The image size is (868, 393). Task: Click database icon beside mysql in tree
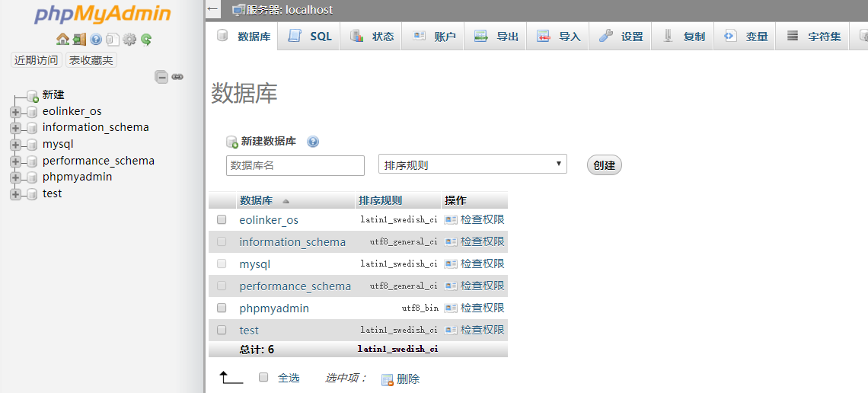coord(33,145)
